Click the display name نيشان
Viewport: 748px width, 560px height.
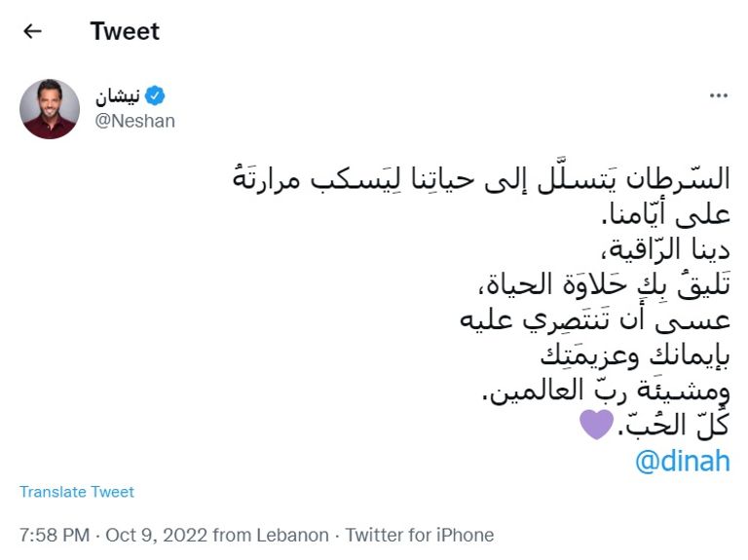[117, 95]
